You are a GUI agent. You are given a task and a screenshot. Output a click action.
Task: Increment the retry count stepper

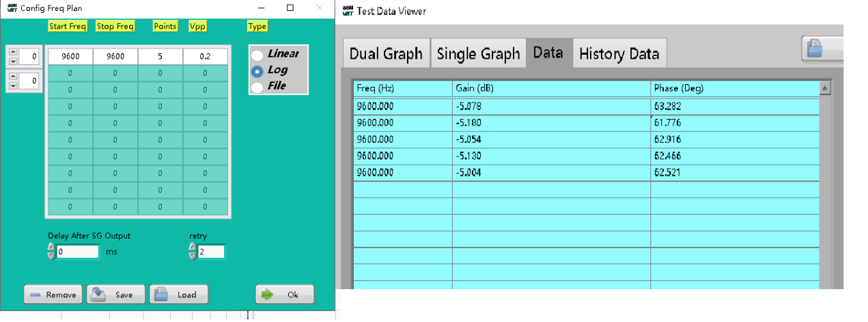pos(193,248)
